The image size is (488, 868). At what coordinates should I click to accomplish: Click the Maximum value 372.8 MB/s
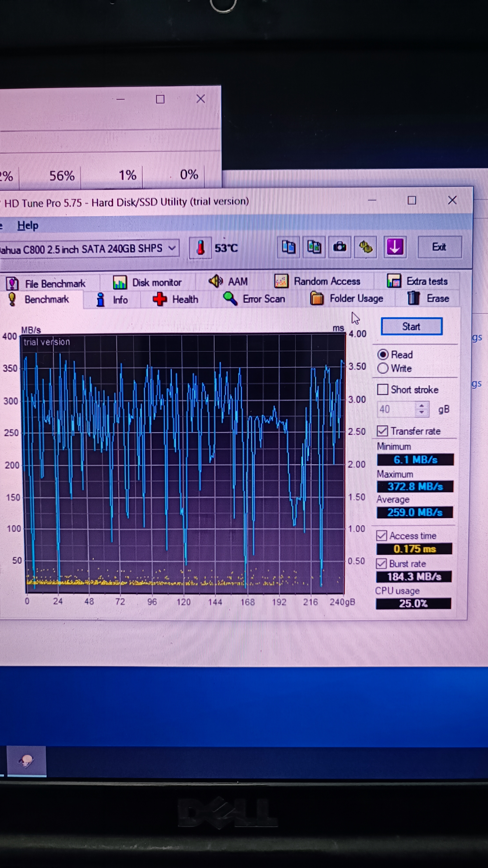[x=415, y=486]
